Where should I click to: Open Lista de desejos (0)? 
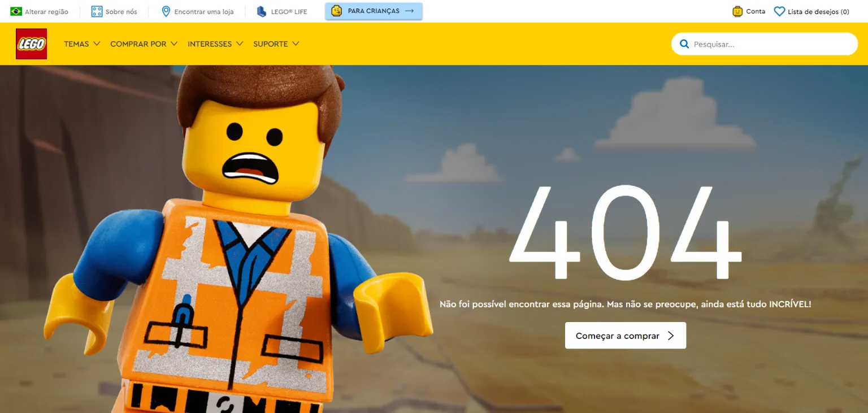coord(818,12)
